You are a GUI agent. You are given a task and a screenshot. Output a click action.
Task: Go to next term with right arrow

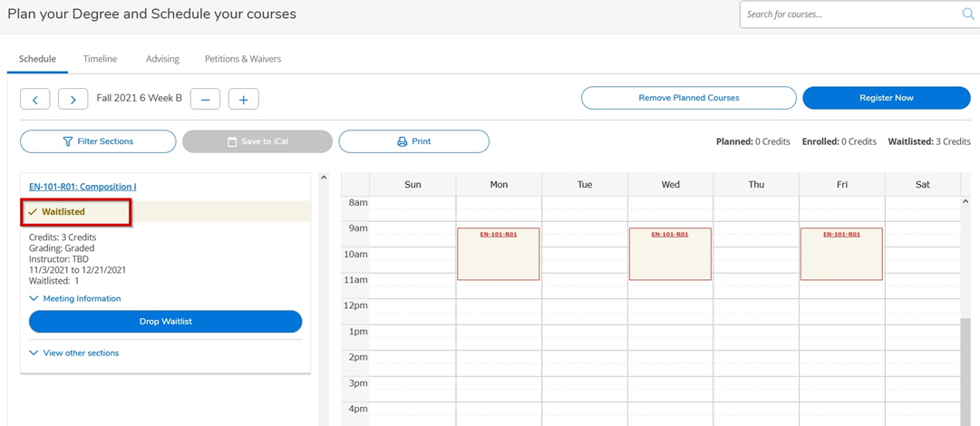73,99
